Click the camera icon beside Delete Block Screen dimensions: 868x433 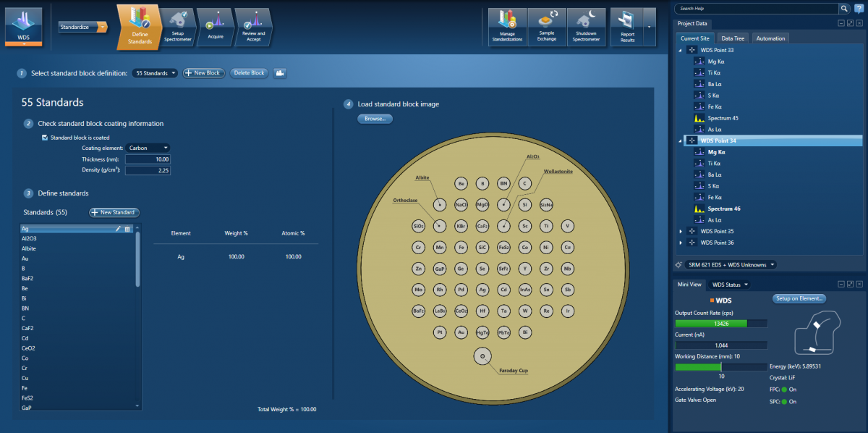[279, 73]
